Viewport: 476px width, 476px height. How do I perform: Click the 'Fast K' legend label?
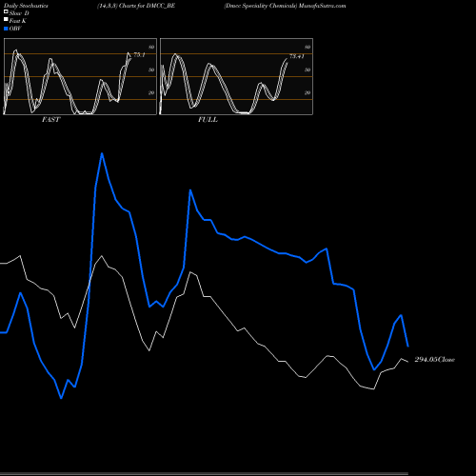click(x=18, y=21)
